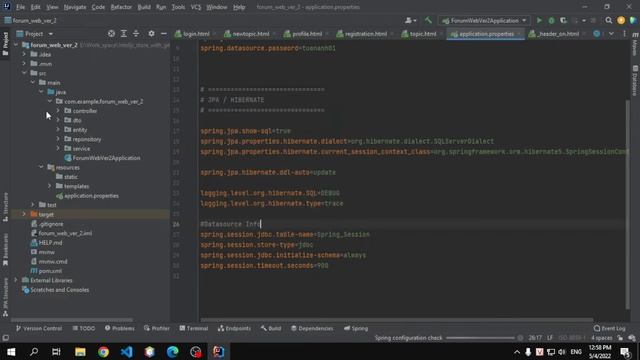Image resolution: width=640 pixels, height=360 pixels.
Task: Click Spring configuration check progress bar
Action: click(480, 338)
